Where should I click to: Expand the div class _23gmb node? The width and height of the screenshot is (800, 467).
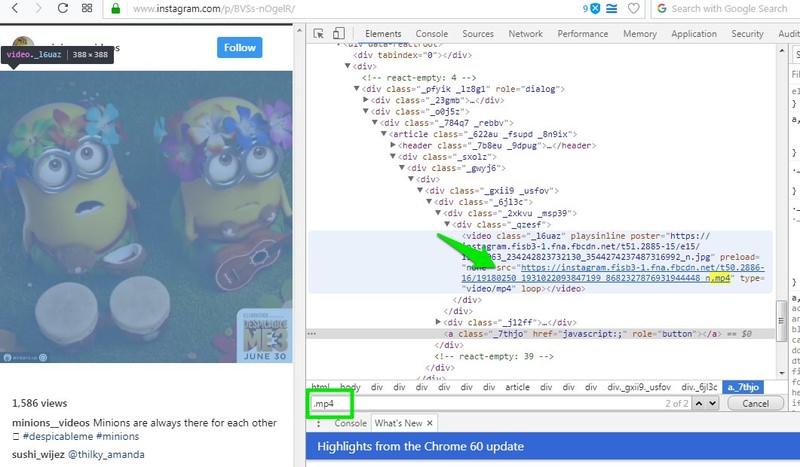366,100
